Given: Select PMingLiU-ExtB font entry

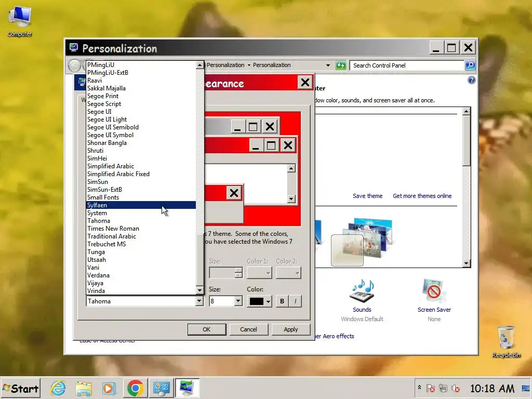Looking at the screenshot, I should pyautogui.click(x=141, y=72).
